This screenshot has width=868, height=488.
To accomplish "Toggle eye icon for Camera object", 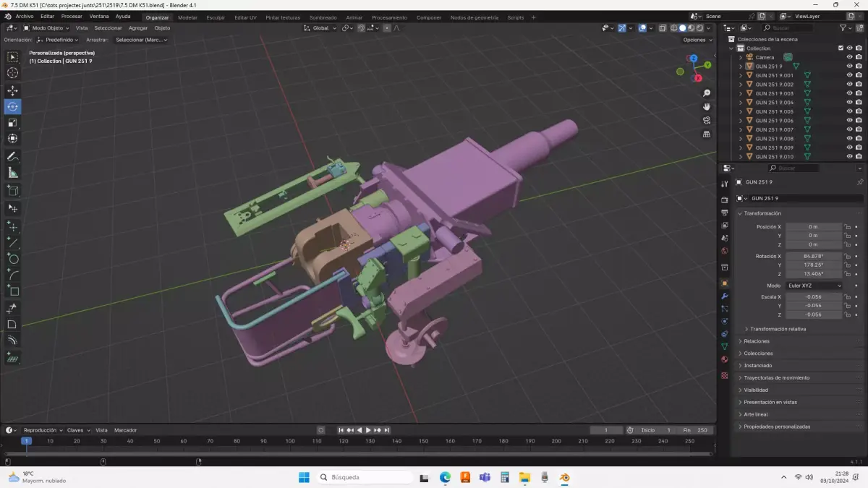I will click(849, 57).
